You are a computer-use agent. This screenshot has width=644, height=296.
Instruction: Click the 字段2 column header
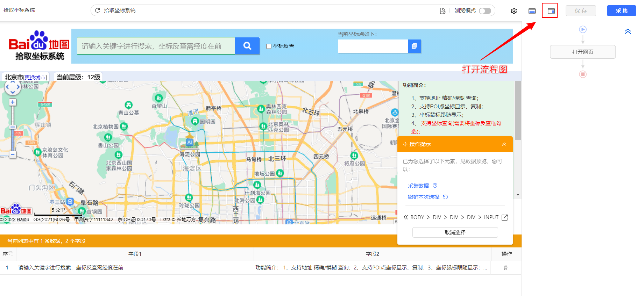[x=373, y=254]
